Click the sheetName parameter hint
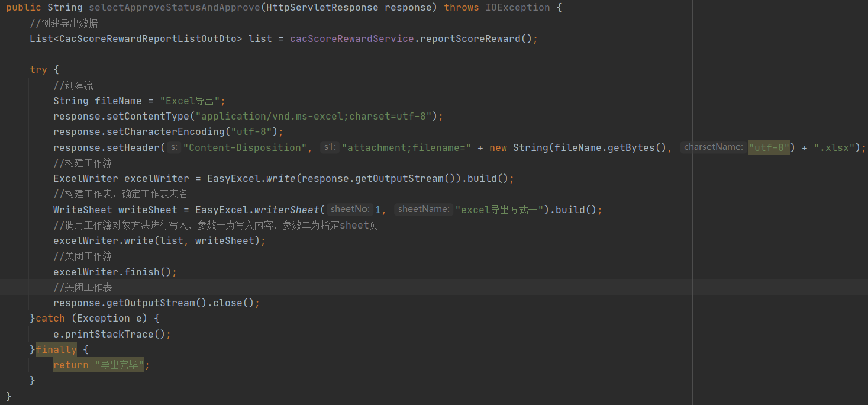 [424, 209]
